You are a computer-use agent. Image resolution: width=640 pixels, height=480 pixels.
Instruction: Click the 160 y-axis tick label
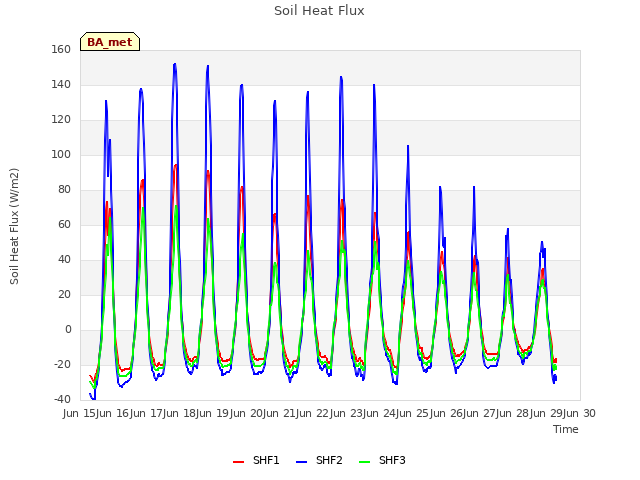[61, 49]
